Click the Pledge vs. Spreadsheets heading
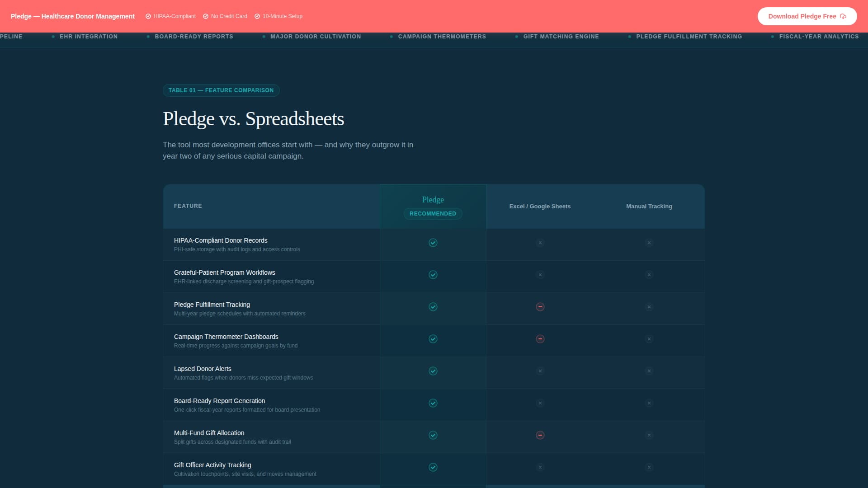868x488 pixels. click(x=254, y=119)
